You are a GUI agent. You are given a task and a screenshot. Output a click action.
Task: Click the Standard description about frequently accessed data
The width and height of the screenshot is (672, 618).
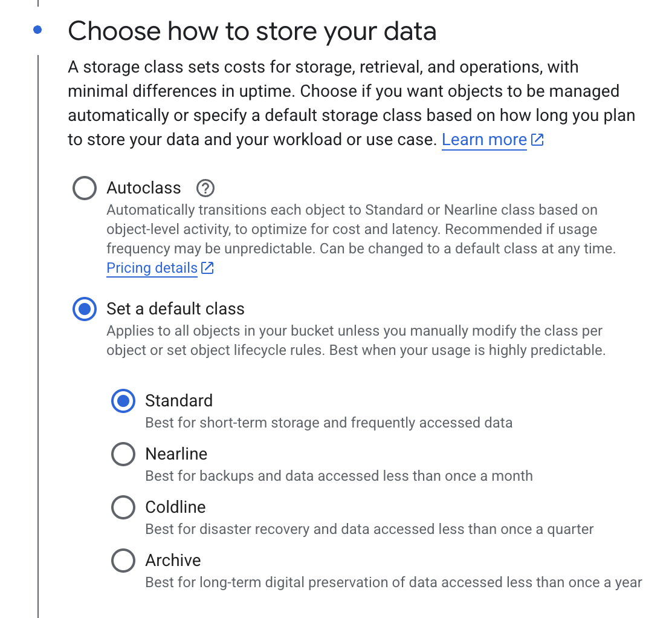point(329,423)
